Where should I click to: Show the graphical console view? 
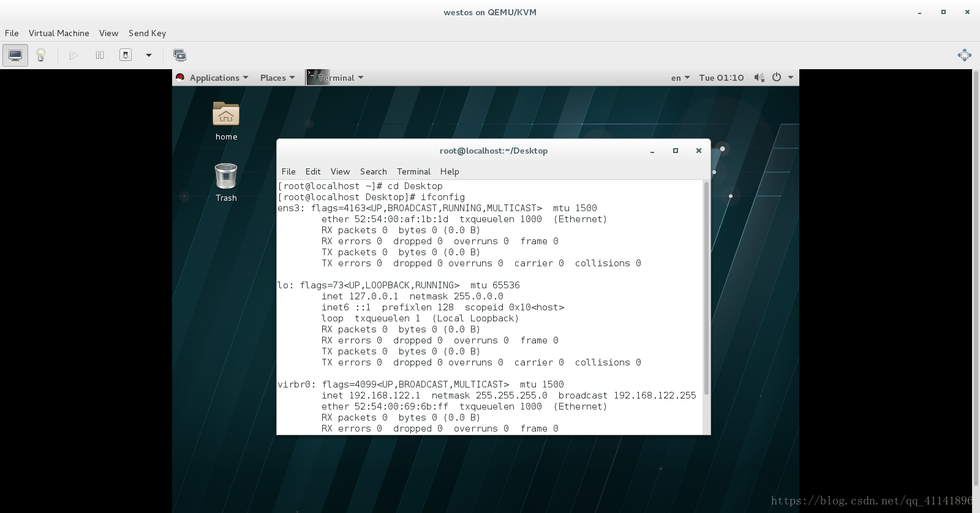(15, 55)
